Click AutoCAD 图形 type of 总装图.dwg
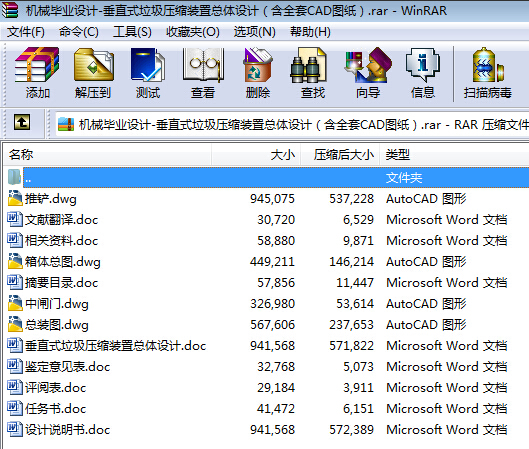 coord(426,325)
